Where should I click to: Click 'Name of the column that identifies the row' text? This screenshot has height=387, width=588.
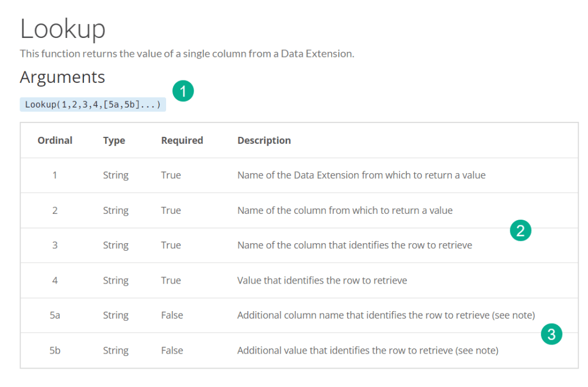pyautogui.click(x=355, y=246)
